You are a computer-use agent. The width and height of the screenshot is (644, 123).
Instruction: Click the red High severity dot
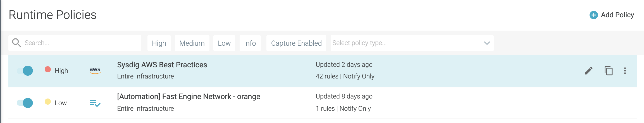[48, 69]
